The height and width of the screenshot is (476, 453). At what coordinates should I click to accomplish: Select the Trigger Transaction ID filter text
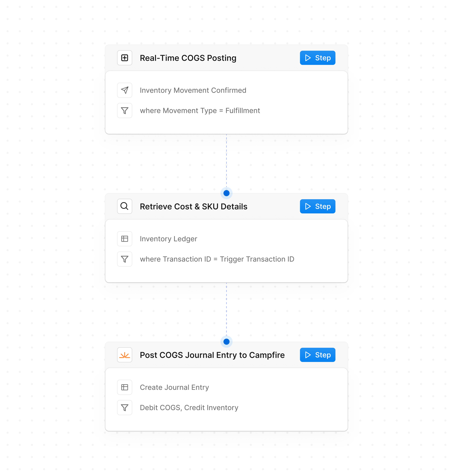257,259
